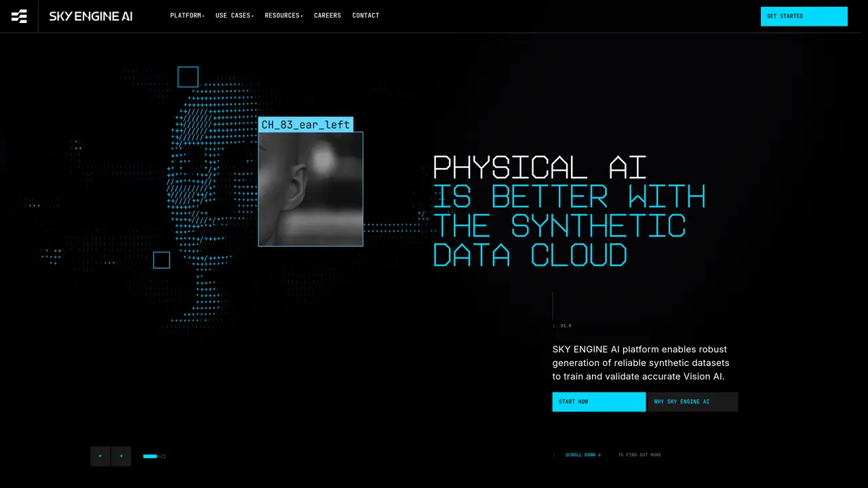The height and width of the screenshot is (488, 868).
Task: Click the CH_83_ear_left label tag
Action: point(306,125)
